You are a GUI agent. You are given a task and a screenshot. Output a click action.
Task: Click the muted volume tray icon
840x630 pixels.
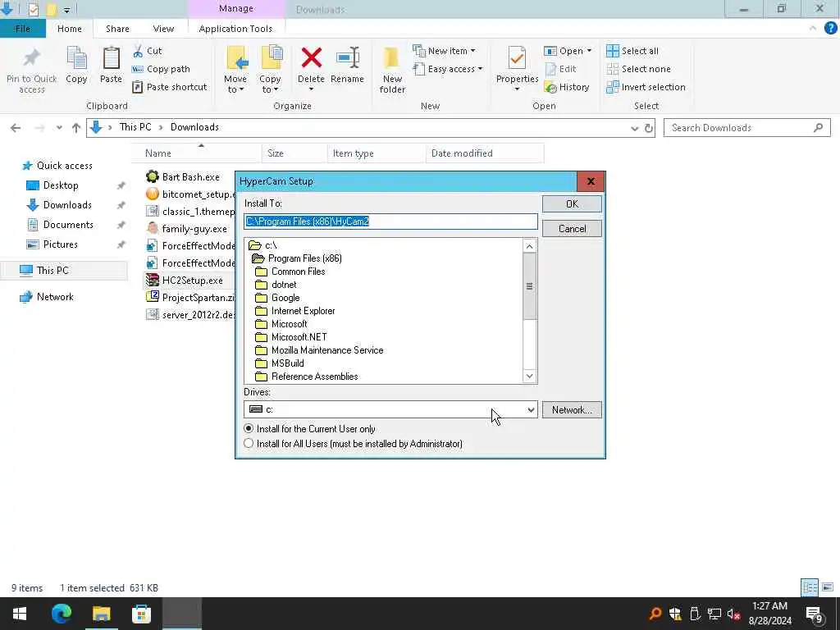pos(733,614)
